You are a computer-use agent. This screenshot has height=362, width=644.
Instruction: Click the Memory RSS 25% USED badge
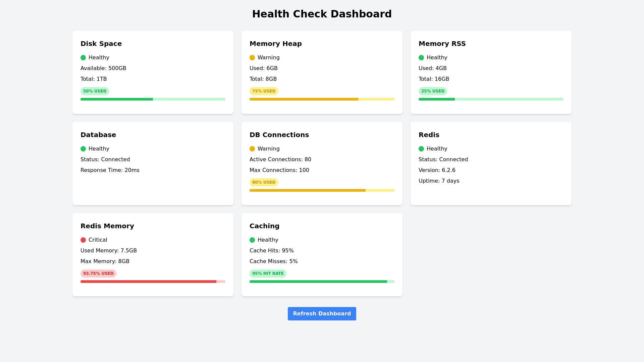pos(433,91)
